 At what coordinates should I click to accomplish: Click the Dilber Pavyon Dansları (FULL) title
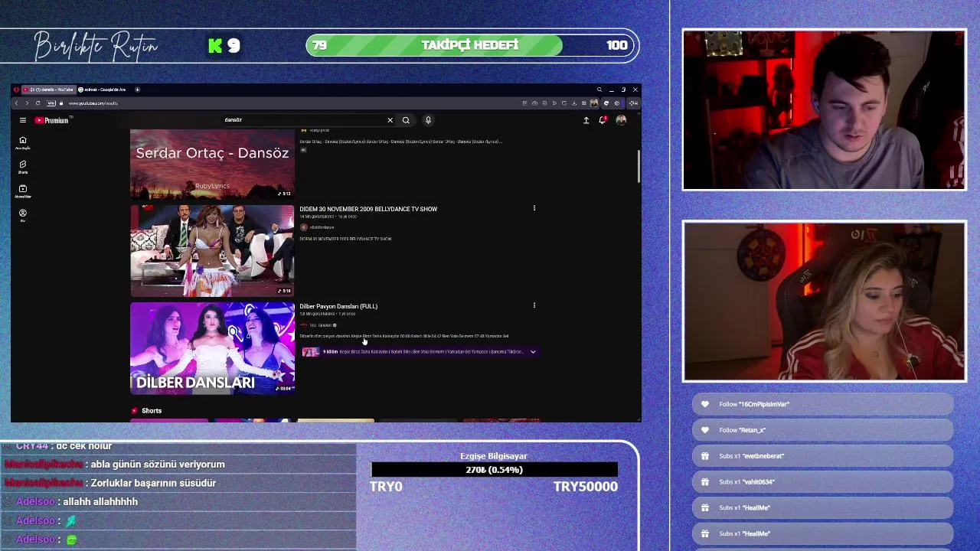click(338, 306)
